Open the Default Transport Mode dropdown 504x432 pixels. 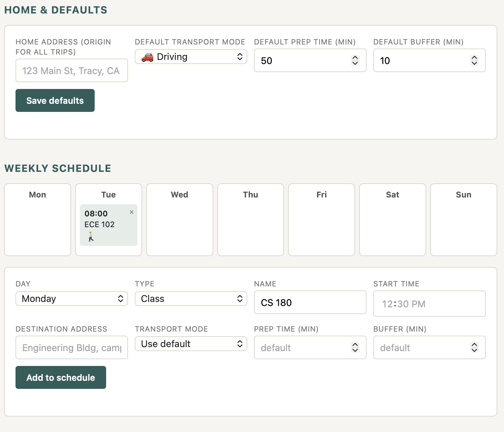191,57
